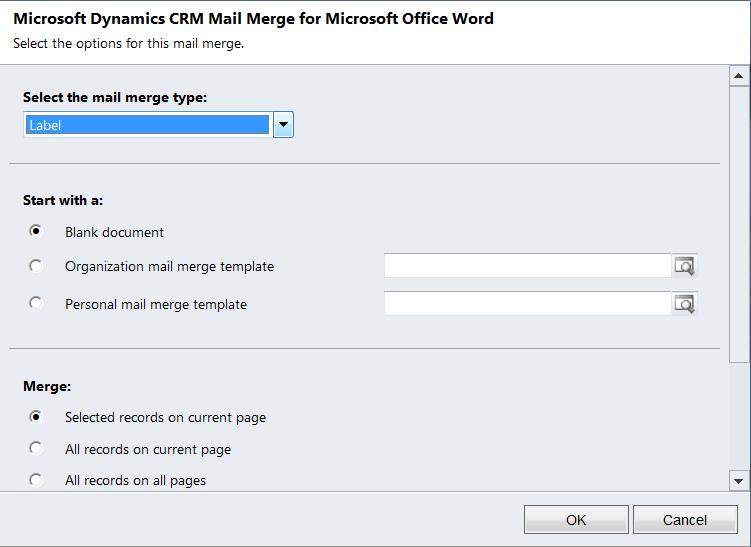Viewport: 751px width, 547px height.
Task: Click the Label value in merge type combo
Action: 147,125
